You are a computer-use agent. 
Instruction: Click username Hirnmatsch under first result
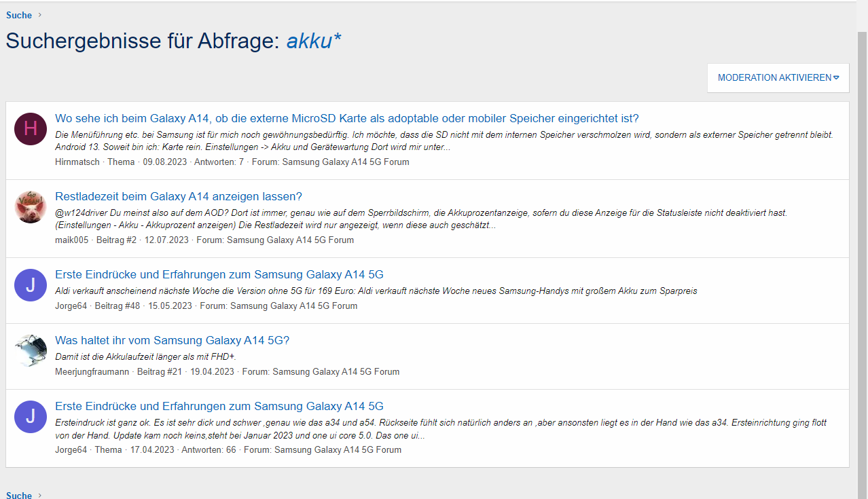(x=77, y=162)
